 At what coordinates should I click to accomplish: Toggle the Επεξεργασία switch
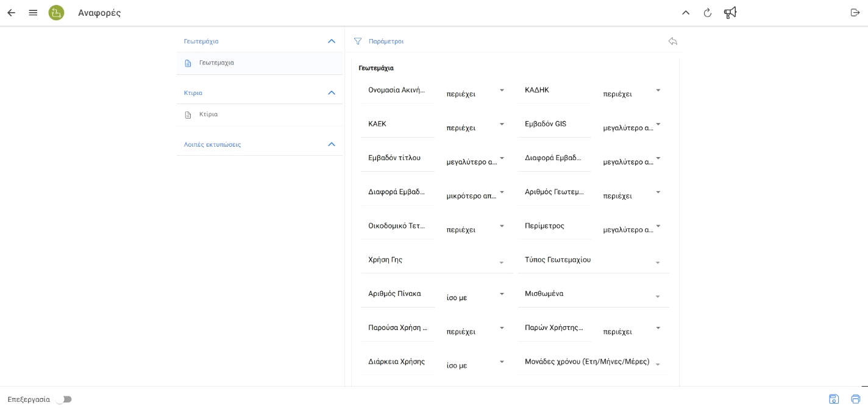click(x=63, y=399)
